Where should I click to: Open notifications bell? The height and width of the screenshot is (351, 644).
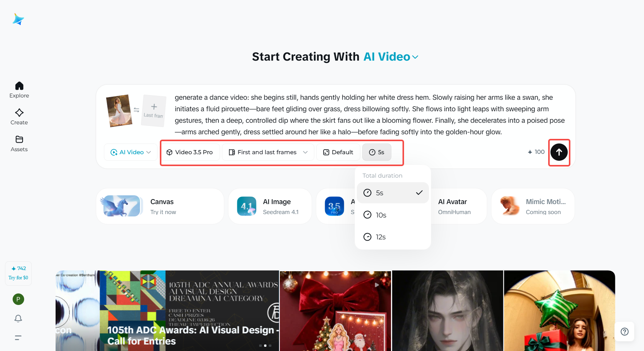coord(18,318)
